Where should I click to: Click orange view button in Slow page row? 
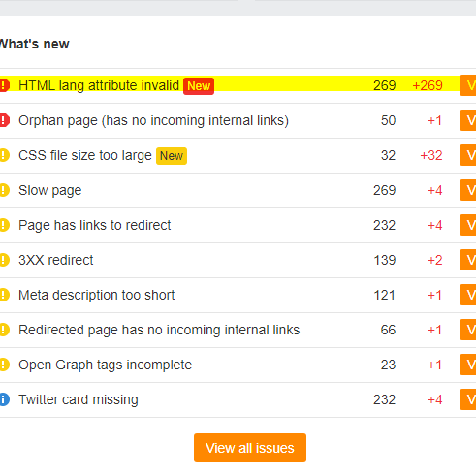468,190
